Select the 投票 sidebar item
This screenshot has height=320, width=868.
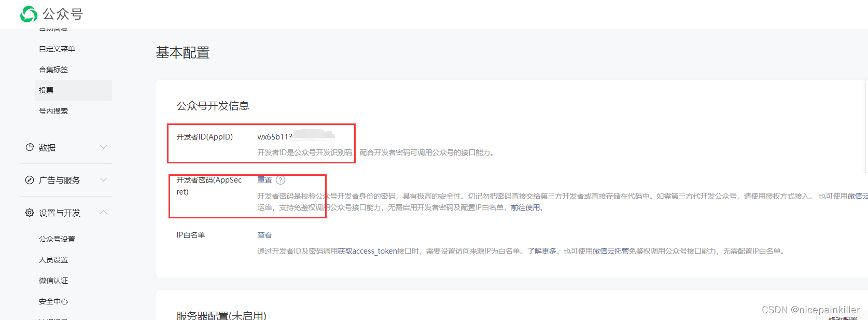coord(73,90)
